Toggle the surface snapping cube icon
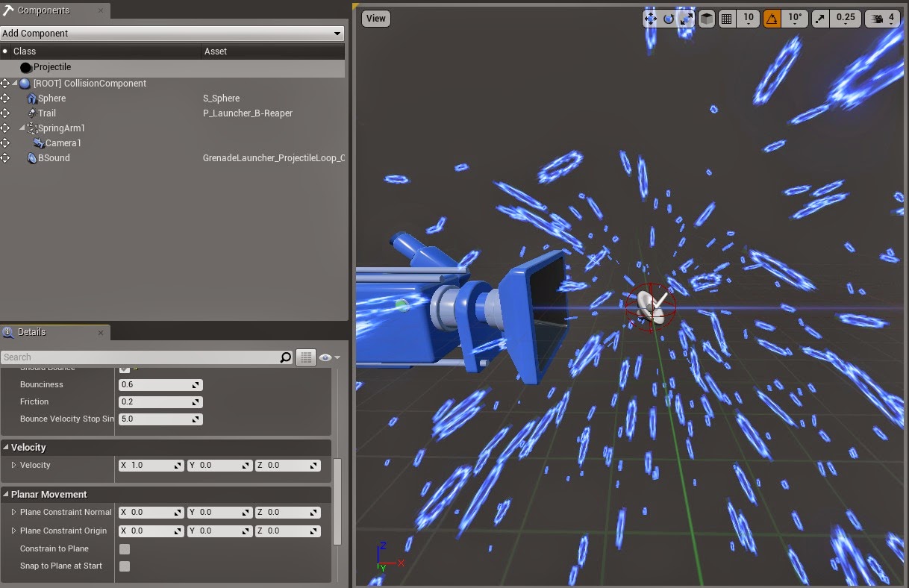This screenshot has height=588, width=909. click(x=707, y=19)
